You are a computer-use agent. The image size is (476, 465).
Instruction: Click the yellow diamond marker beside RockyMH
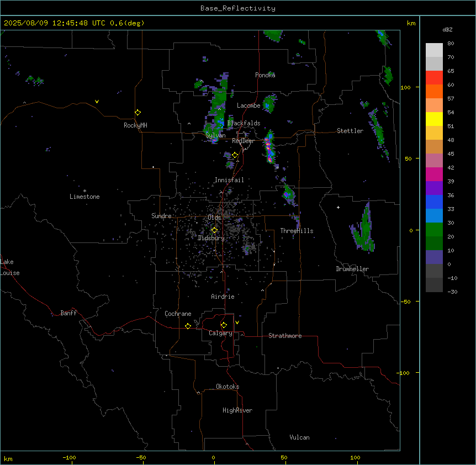tap(137, 113)
